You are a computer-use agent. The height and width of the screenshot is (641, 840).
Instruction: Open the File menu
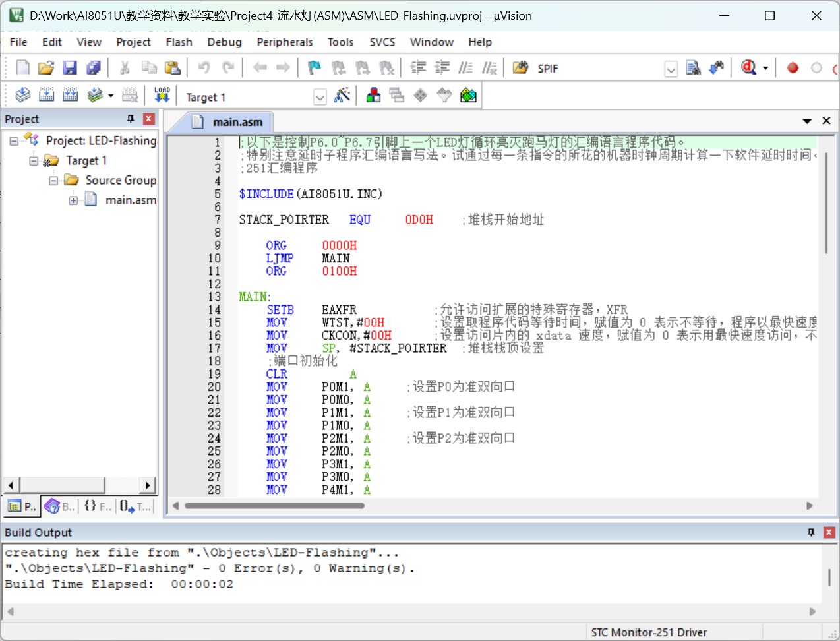coord(18,42)
